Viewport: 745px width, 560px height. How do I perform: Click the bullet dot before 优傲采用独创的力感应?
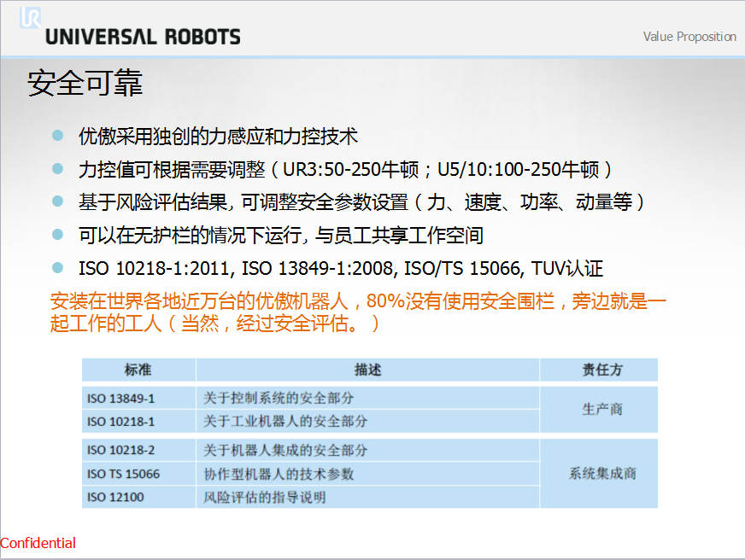pyautogui.click(x=58, y=135)
